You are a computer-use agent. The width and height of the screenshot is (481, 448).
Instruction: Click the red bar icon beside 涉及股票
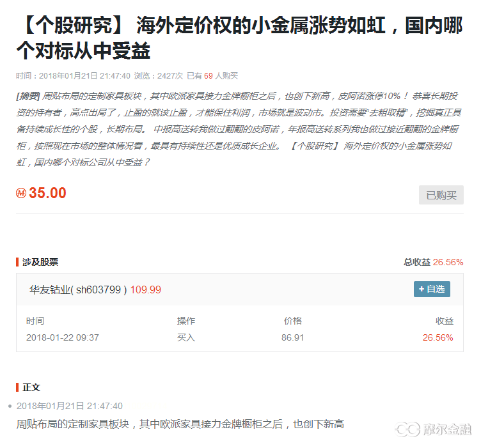pos(17,262)
